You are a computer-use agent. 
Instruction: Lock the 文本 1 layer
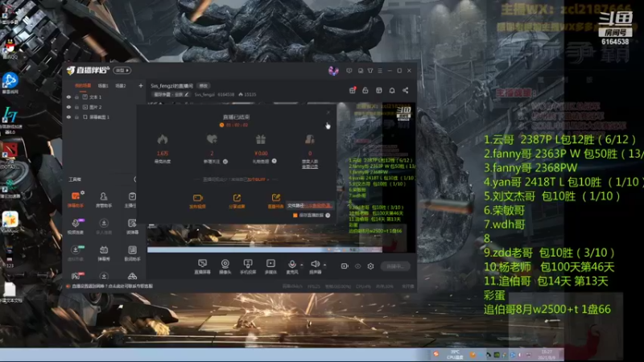point(76,97)
